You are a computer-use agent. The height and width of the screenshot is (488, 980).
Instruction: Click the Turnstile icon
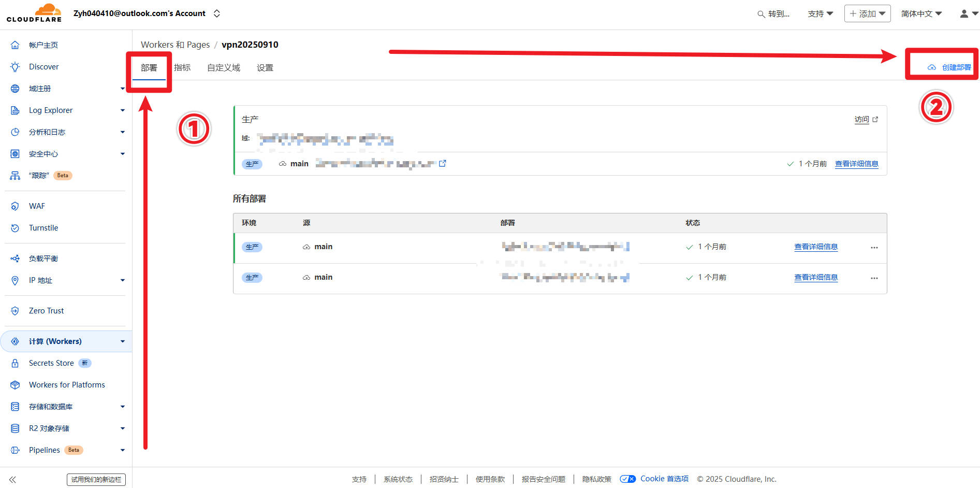click(x=15, y=228)
